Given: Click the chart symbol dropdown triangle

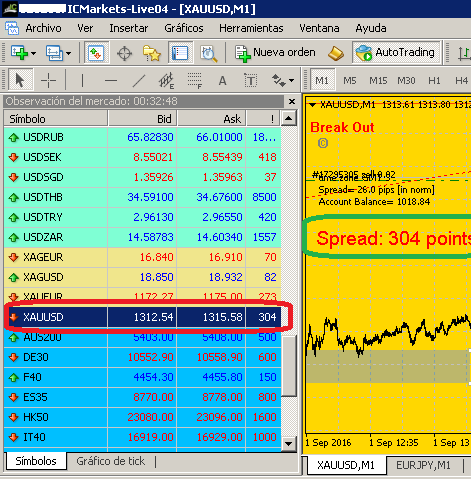Looking at the screenshot, I should [x=312, y=105].
